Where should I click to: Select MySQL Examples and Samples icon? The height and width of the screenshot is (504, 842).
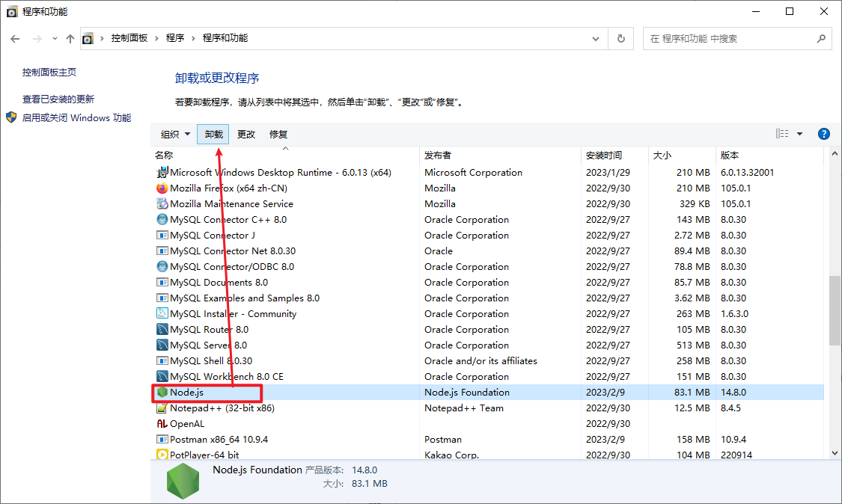pos(162,298)
